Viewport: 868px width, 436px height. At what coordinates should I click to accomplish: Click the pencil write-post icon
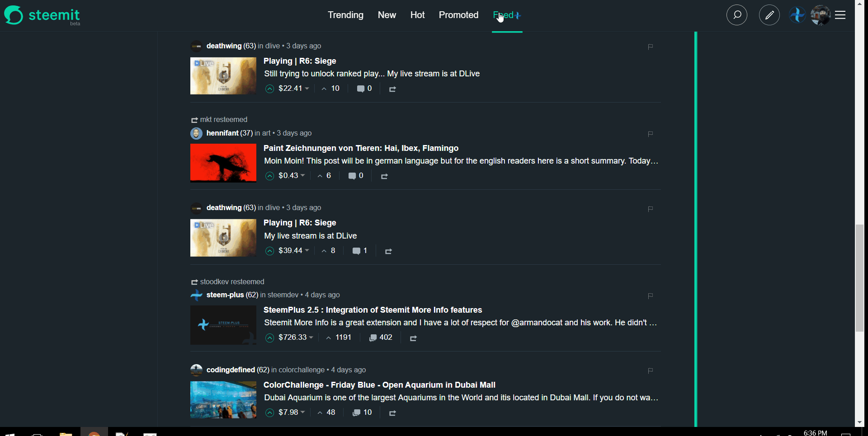click(769, 15)
